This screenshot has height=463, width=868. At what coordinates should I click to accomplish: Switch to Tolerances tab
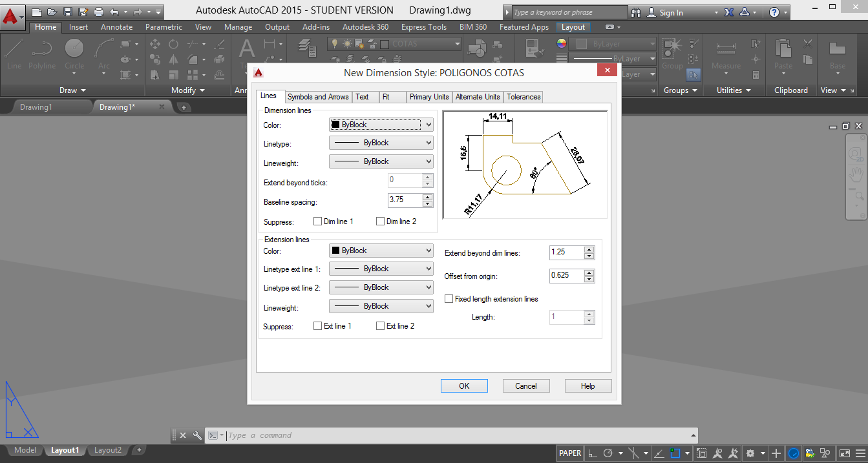(524, 97)
